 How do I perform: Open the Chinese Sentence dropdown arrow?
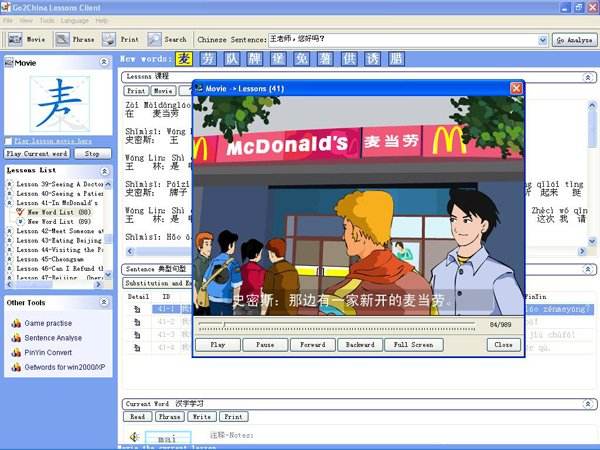(x=543, y=40)
